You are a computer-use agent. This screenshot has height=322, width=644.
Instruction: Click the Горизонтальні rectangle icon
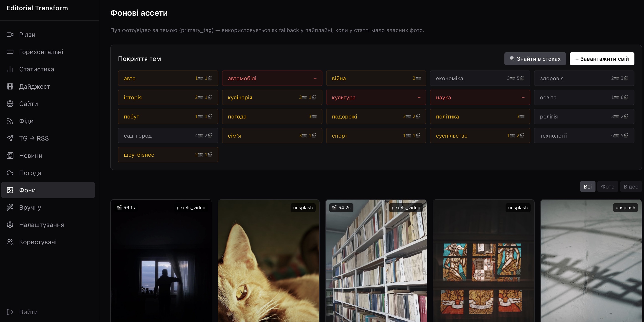[10, 52]
